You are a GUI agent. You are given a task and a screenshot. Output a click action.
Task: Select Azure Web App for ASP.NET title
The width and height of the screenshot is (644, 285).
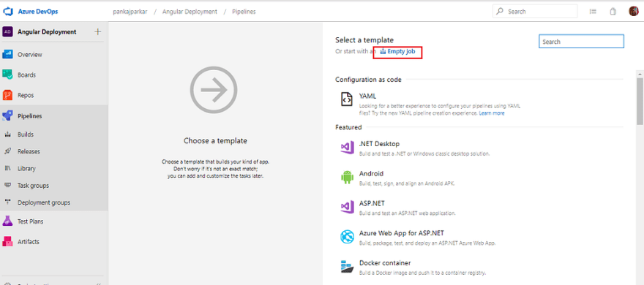coord(402,233)
